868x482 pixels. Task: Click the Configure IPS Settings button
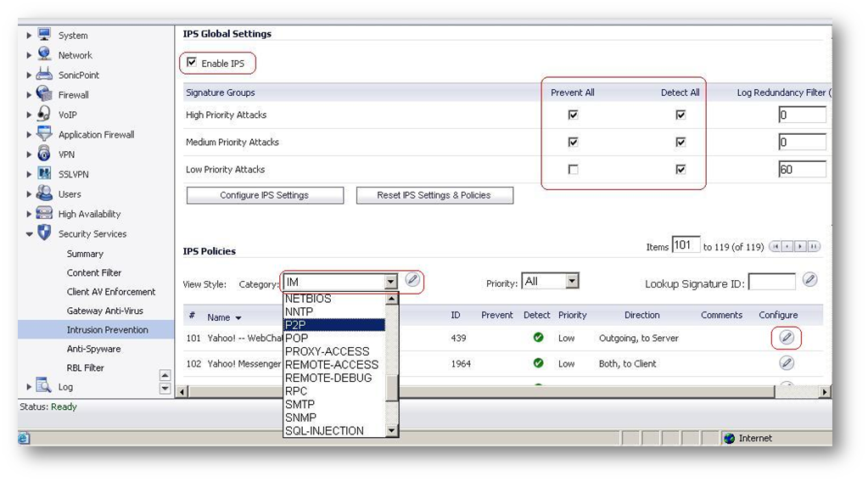click(x=265, y=195)
